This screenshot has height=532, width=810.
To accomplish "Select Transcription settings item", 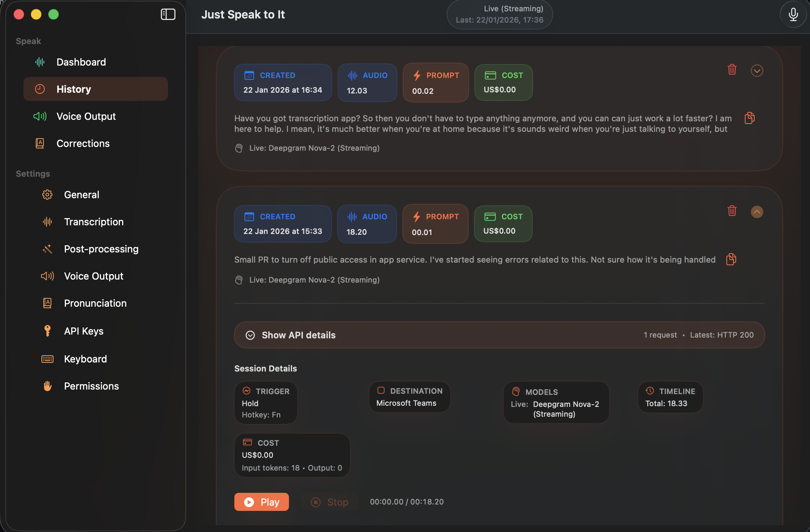I will click(93, 222).
